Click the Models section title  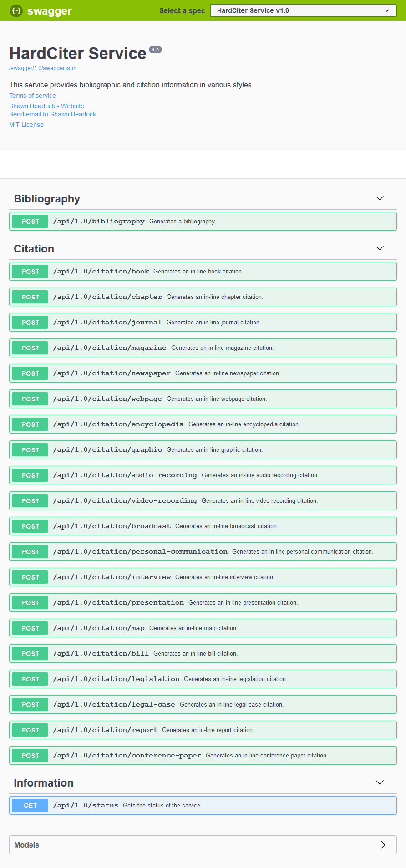[26, 845]
